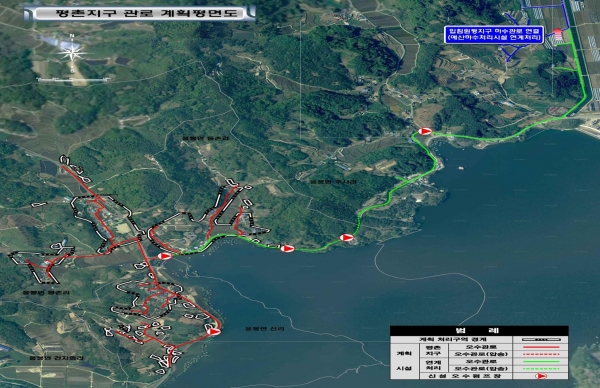Click the north compass star symbol
Image resolution: width=600 pixels, height=388 pixels.
click(72, 52)
